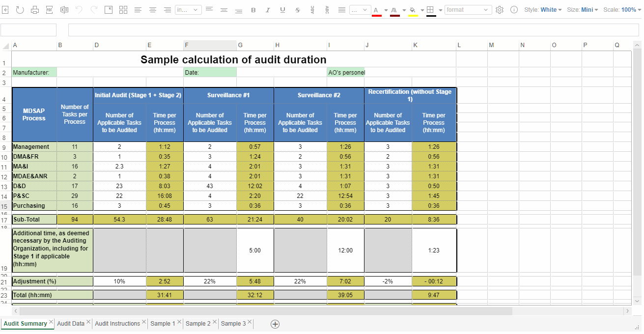Screen dimensions: 644x334
Task: Switch to the Audit Data tab
Action: (x=71, y=324)
